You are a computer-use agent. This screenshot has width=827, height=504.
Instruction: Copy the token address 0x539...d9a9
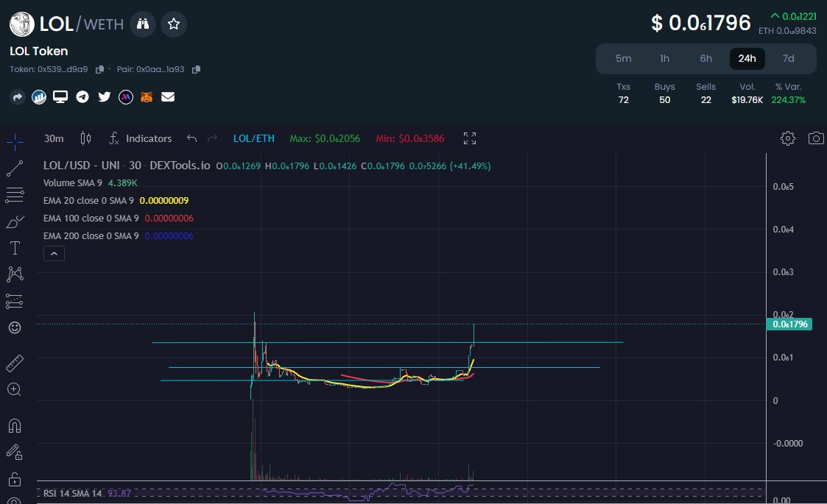tap(99, 70)
